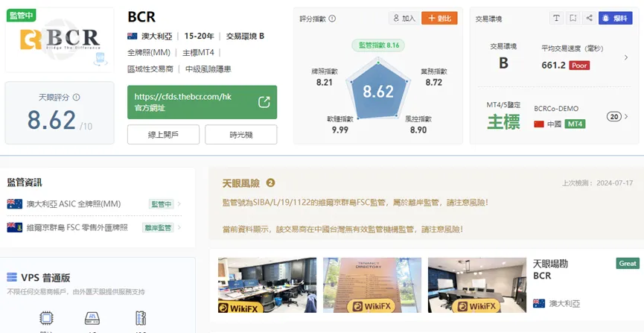Screen dimensions: 644x333
Task: Click the 20 server count badge
Action: tap(614, 117)
